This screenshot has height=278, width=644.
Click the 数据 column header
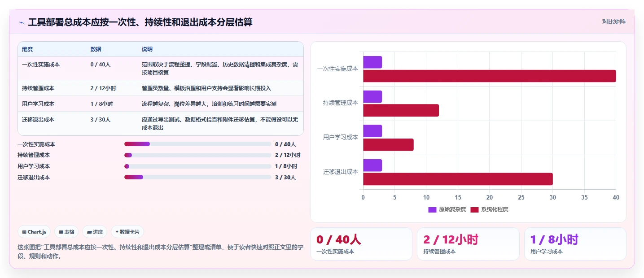(96, 49)
